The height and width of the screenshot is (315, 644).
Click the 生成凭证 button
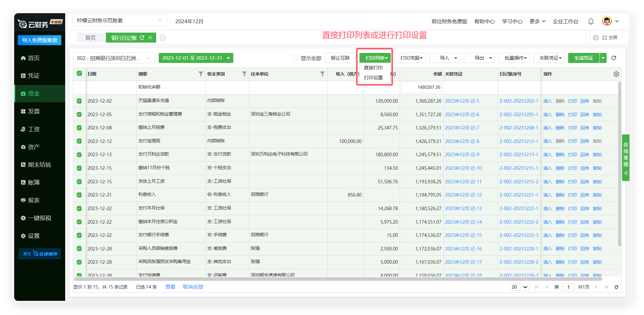(583, 58)
